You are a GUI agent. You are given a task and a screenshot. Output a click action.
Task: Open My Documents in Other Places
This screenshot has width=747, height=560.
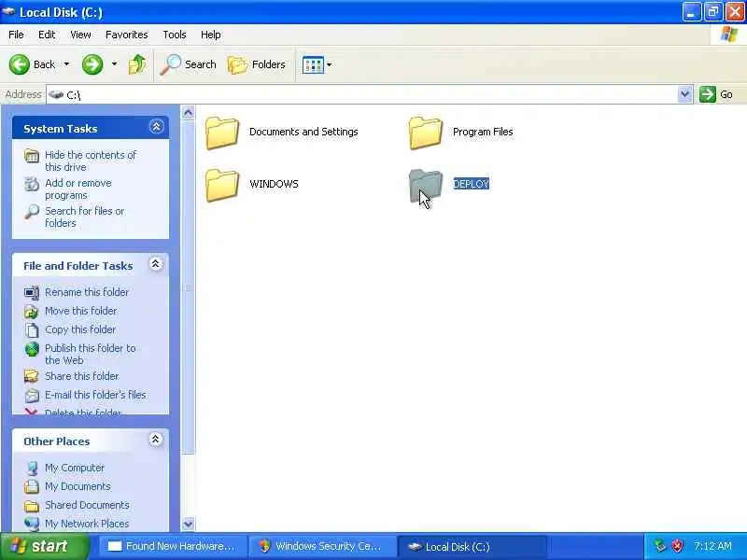pyautogui.click(x=78, y=486)
